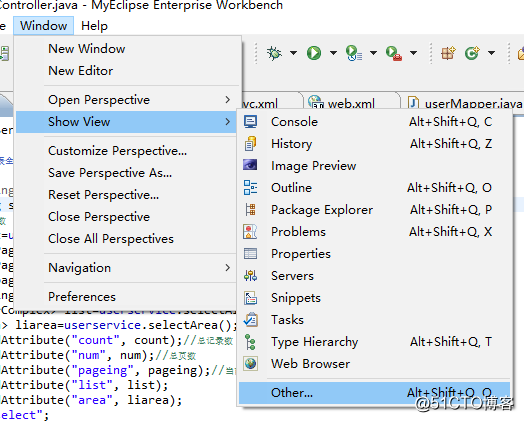Image resolution: width=524 pixels, height=422 pixels.
Task: Click the Problems view icon
Action: 250,232
